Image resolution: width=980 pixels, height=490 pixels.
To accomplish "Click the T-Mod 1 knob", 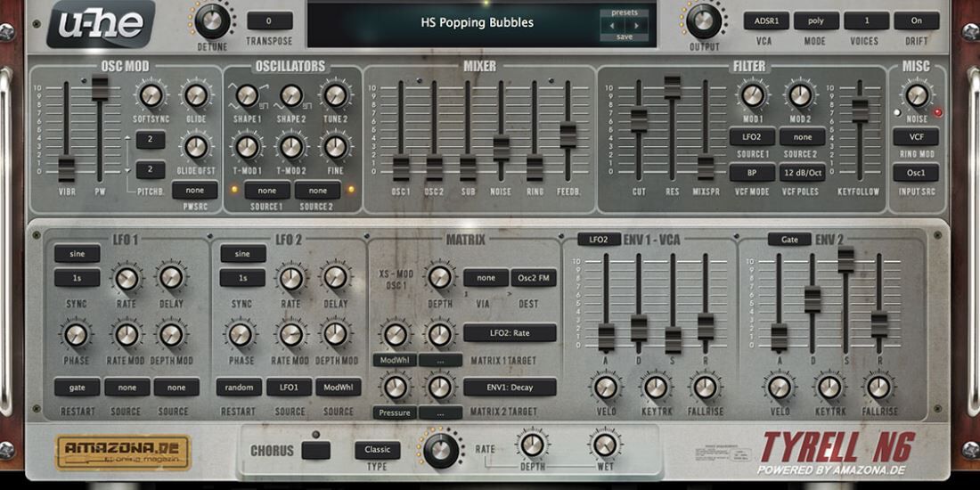I will pyautogui.click(x=248, y=147).
